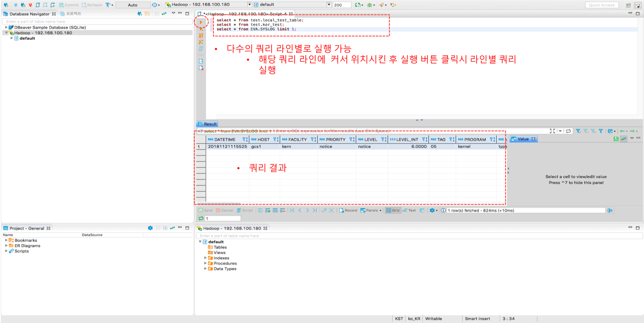
Task: Switch to the Database Navigator tab
Action: coord(29,14)
